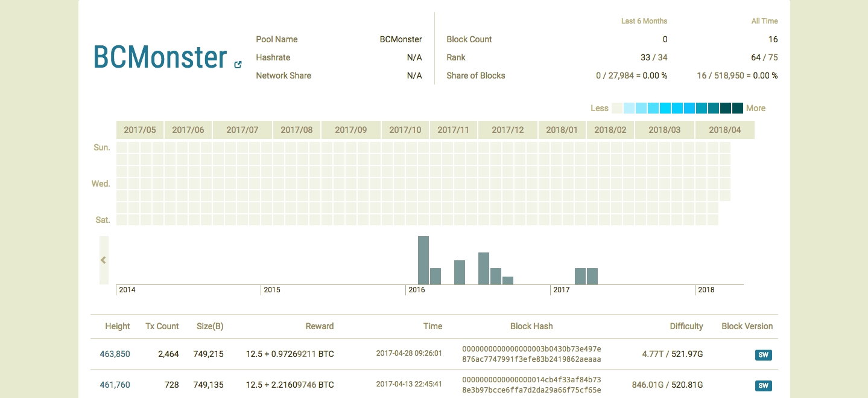Screen dimensions: 868x398
Task: Select the 2017/08 month header
Action: click(297, 130)
